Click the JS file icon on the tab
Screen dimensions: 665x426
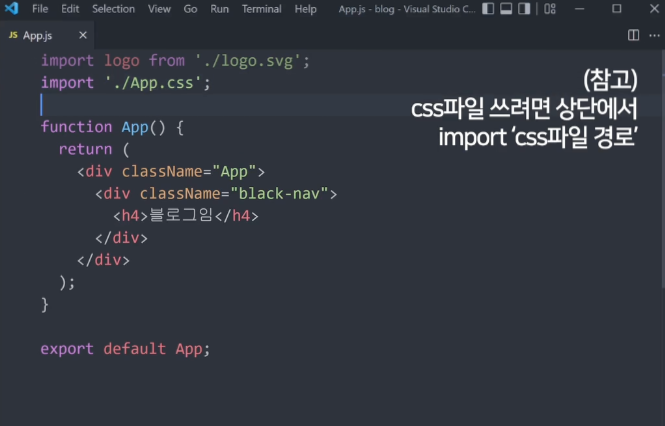[13, 35]
